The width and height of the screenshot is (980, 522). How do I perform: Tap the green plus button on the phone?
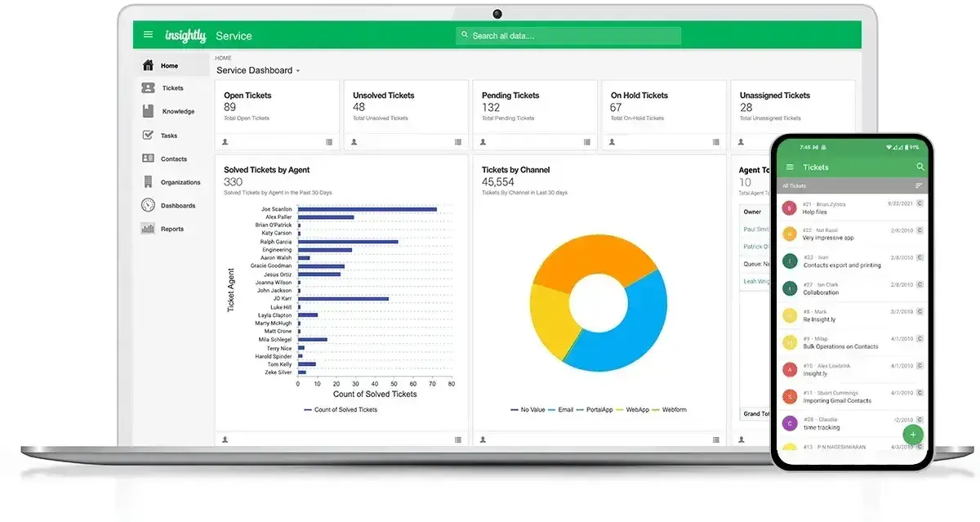(912, 435)
